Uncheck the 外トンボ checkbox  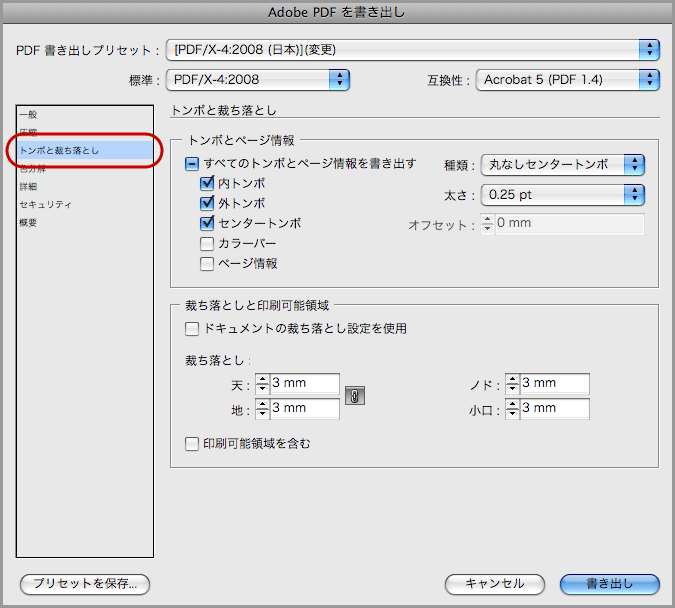pyautogui.click(x=207, y=203)
